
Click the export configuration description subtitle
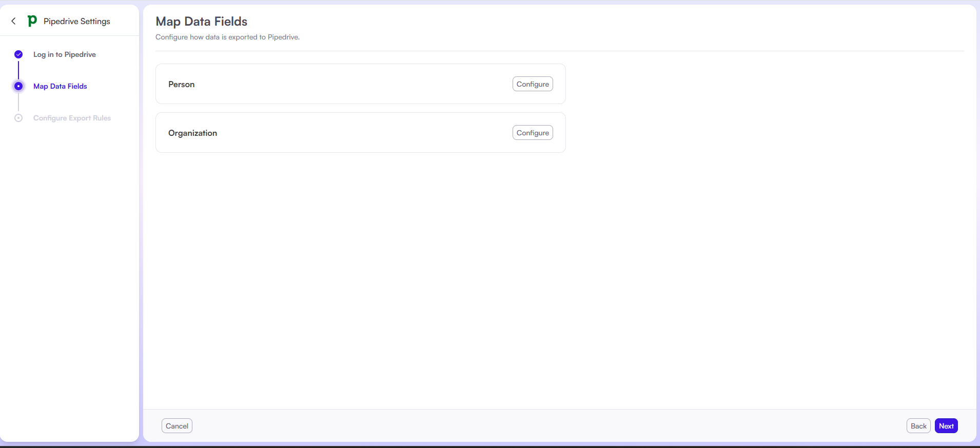227,37
